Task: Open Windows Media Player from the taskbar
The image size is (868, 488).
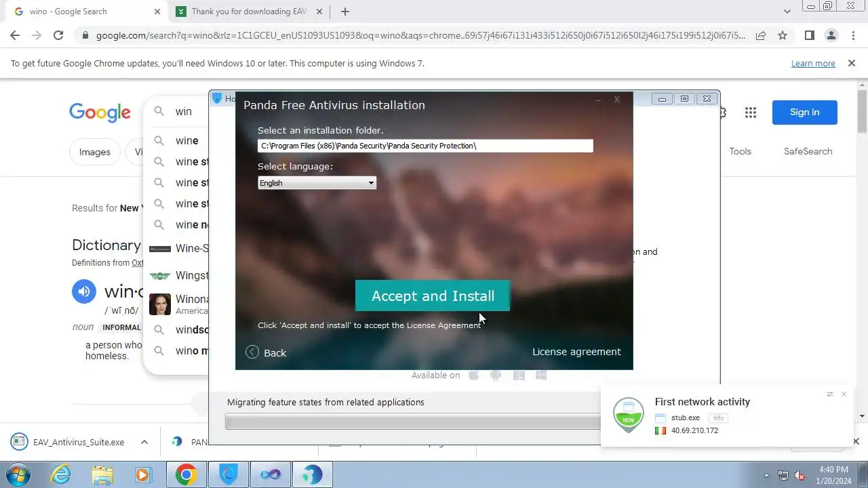Action: 144,474
